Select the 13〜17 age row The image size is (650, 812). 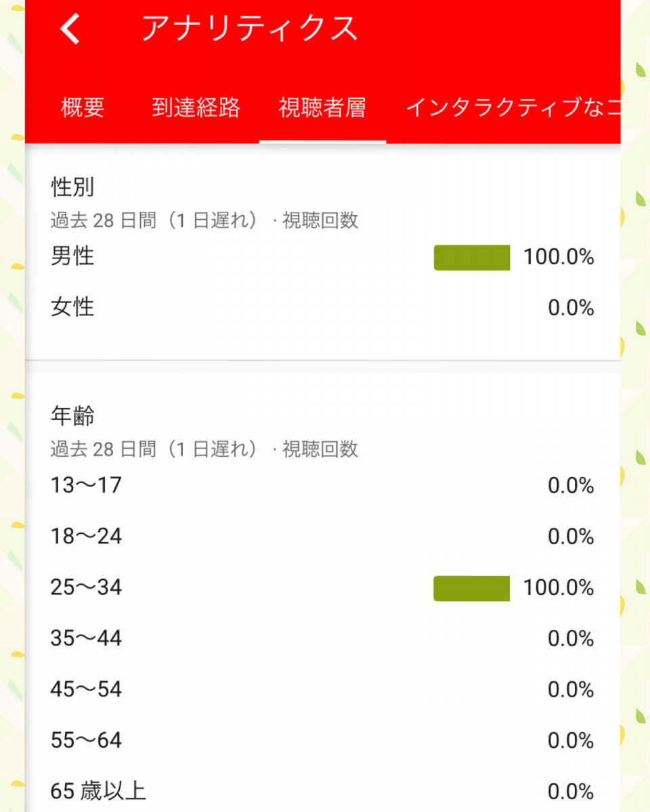point(322,486)
